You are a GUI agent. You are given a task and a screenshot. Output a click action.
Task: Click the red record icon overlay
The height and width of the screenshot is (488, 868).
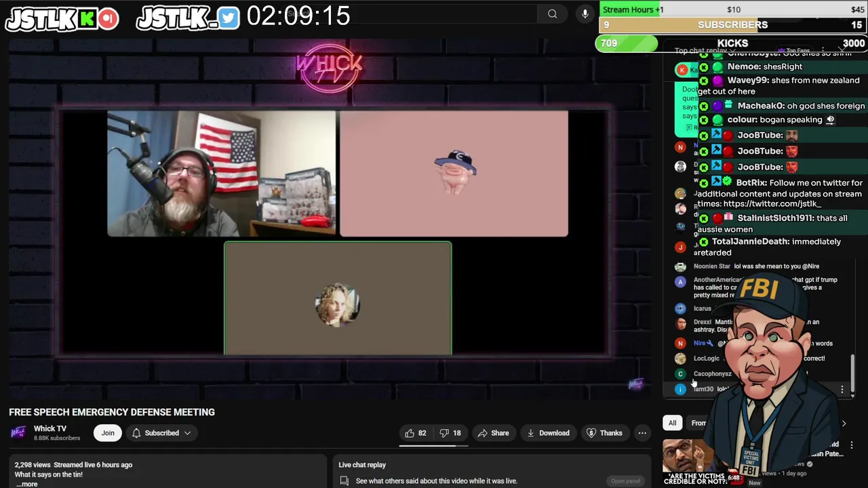tap(108, 19)
